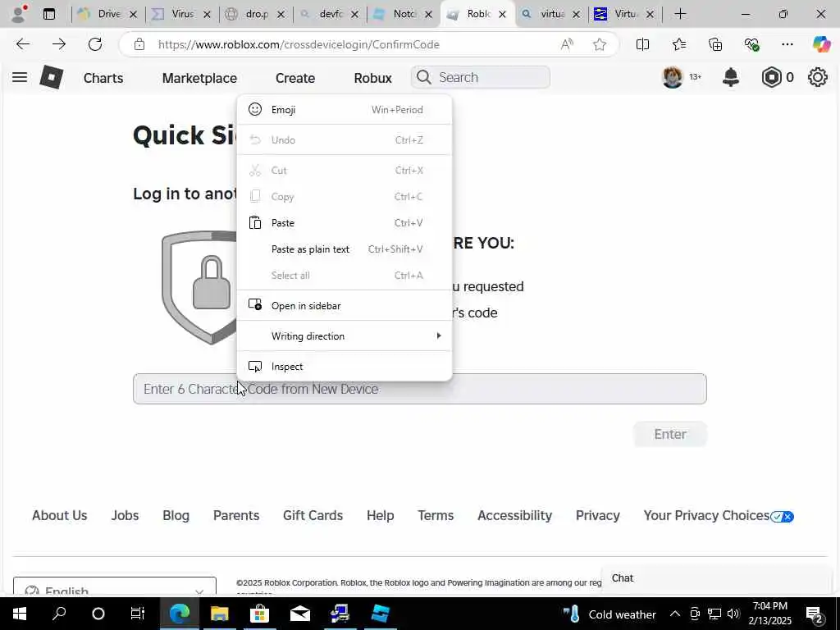Screen dimensions: 840x630
Task: Open the taskbar clock and date
Action: tap(769, 614)
